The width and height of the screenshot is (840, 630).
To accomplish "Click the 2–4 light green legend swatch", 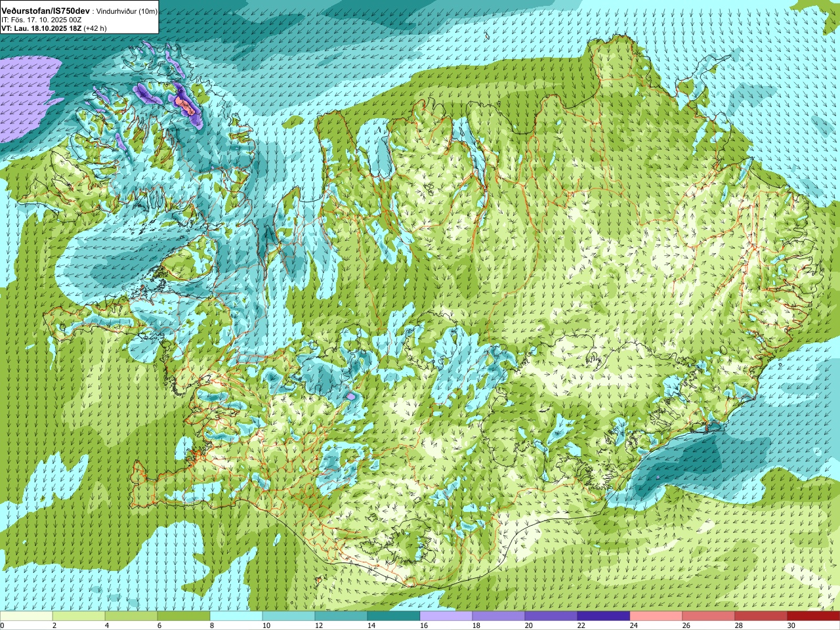I will tap(79, 616).
